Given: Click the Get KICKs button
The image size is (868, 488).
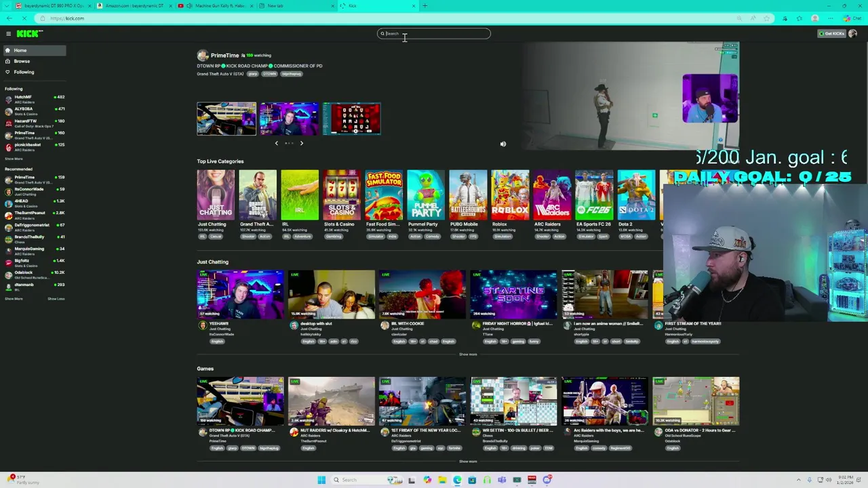Looking at the screenshot, I should 831,33.
